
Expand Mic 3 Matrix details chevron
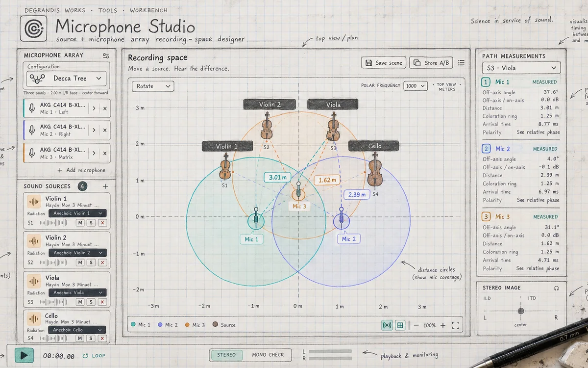pos(94,153)
